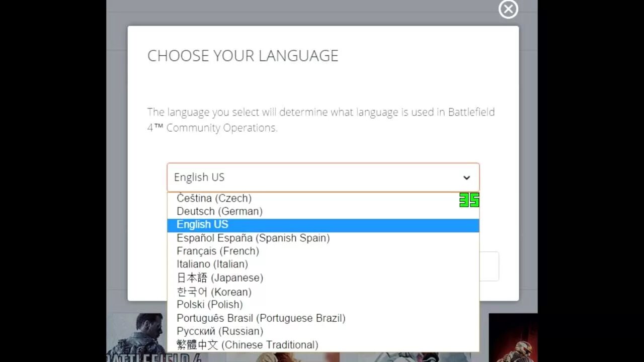The width and height of the screenshot is (644, 362).
Task: Choose Italiano (Italian) option
Action: pyautogui.click(x=323, y=264)
